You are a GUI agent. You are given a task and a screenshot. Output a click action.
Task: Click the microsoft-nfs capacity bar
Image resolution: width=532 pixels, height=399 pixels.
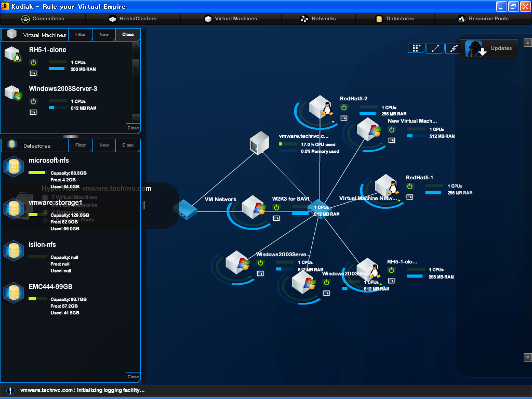[37, 172]
